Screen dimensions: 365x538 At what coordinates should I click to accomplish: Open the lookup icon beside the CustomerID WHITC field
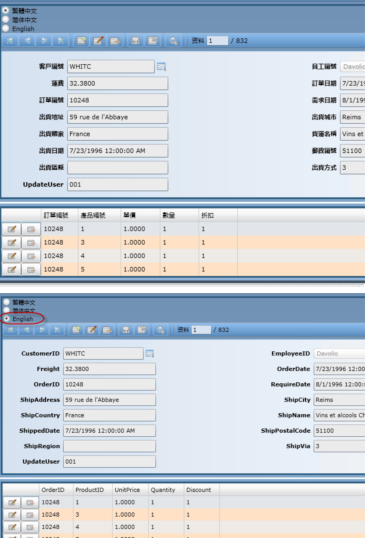(150, 353)
